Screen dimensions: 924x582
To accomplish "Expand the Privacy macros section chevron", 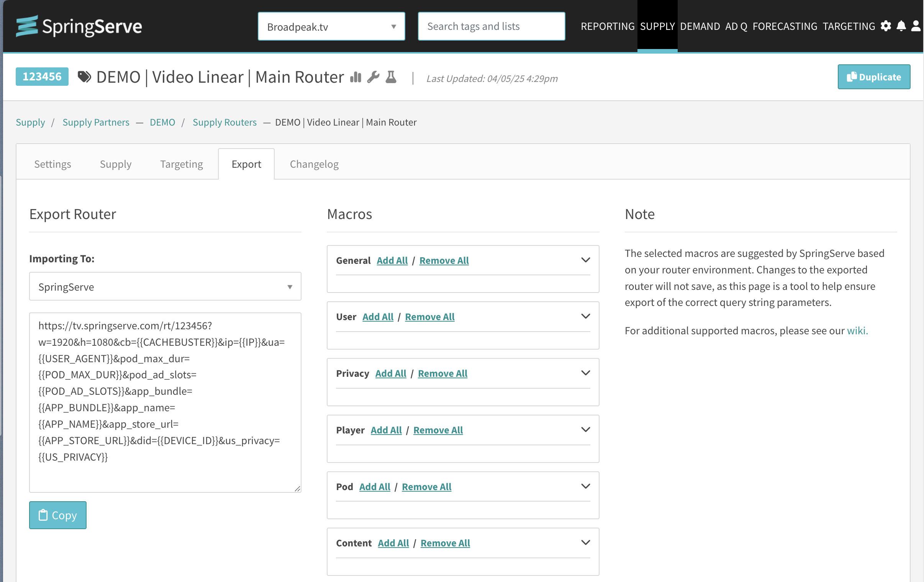I will (x=585, y=373).
